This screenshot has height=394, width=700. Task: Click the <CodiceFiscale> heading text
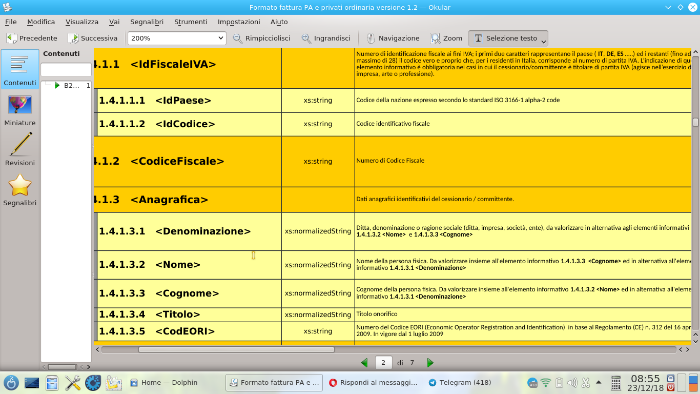point(177,161)
